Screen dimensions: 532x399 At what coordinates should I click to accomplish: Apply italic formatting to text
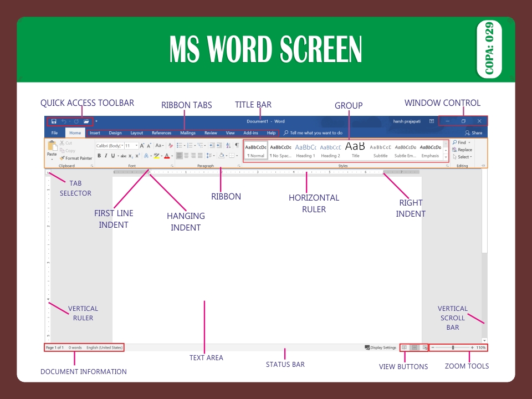[x=105, y=155]
